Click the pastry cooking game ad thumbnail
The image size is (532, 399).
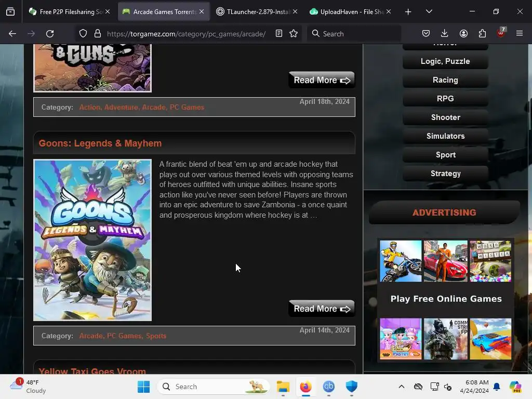(401, 339)
